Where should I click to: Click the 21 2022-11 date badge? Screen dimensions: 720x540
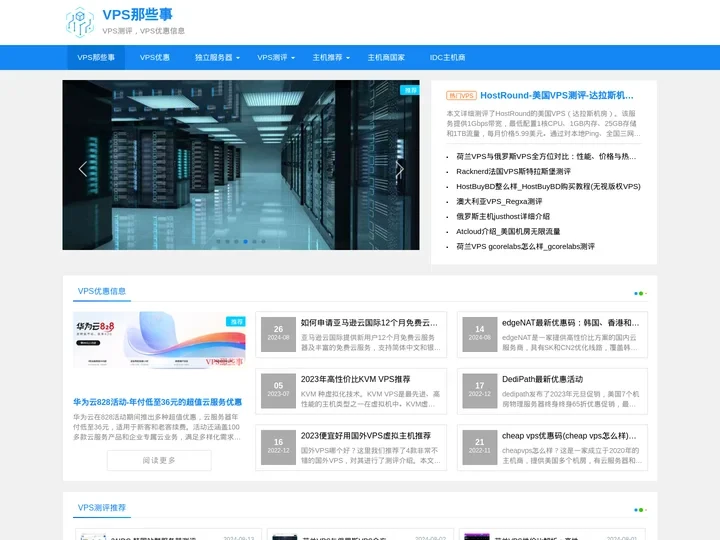coord(479,447)
